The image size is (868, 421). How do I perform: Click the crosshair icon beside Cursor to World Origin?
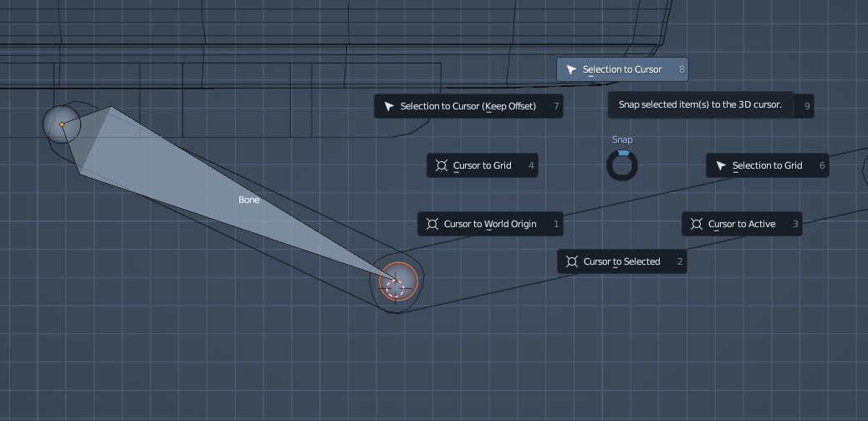[432, 224]
